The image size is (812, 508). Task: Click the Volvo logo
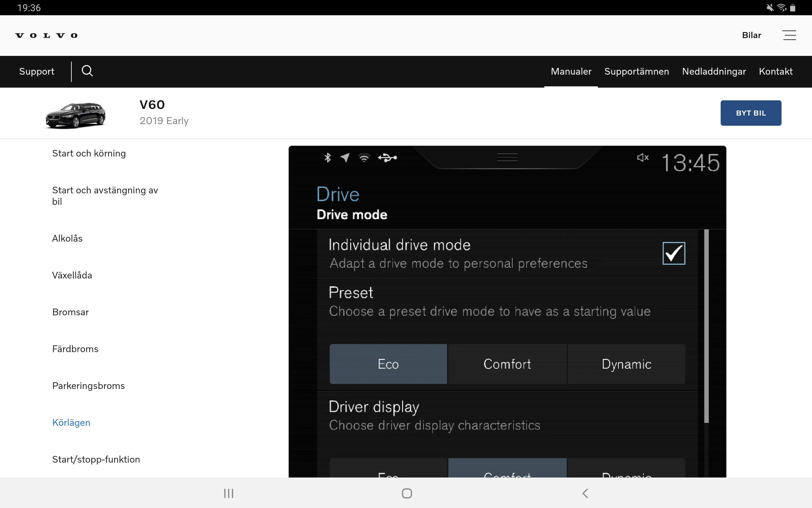click(x=46, y=35)
